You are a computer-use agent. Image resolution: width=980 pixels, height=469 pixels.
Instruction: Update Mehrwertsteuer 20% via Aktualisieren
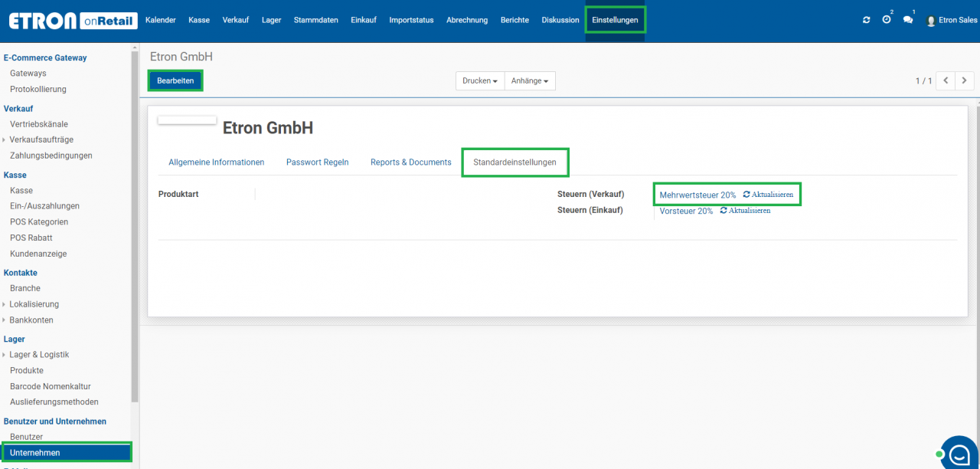(x=768, y=195)
